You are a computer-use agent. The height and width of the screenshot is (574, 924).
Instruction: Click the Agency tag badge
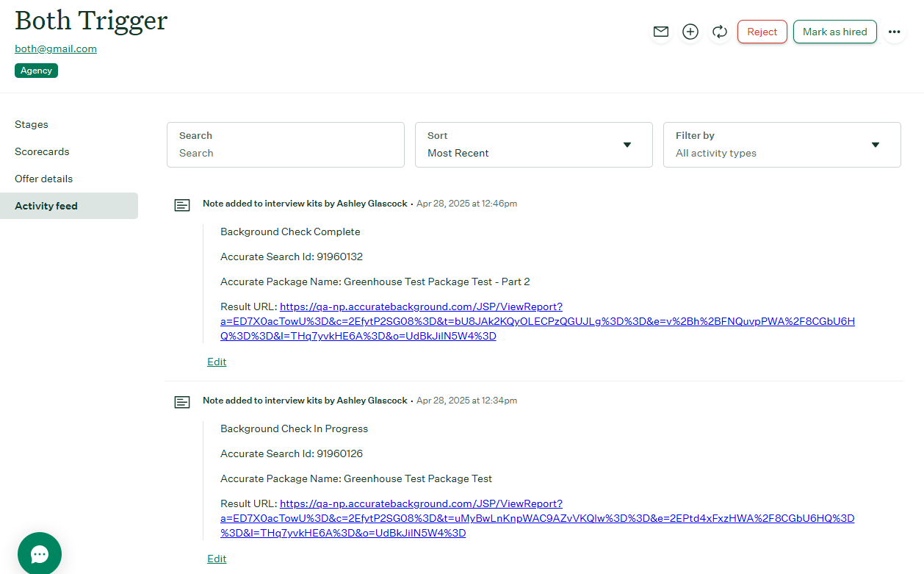click(36, 71)
